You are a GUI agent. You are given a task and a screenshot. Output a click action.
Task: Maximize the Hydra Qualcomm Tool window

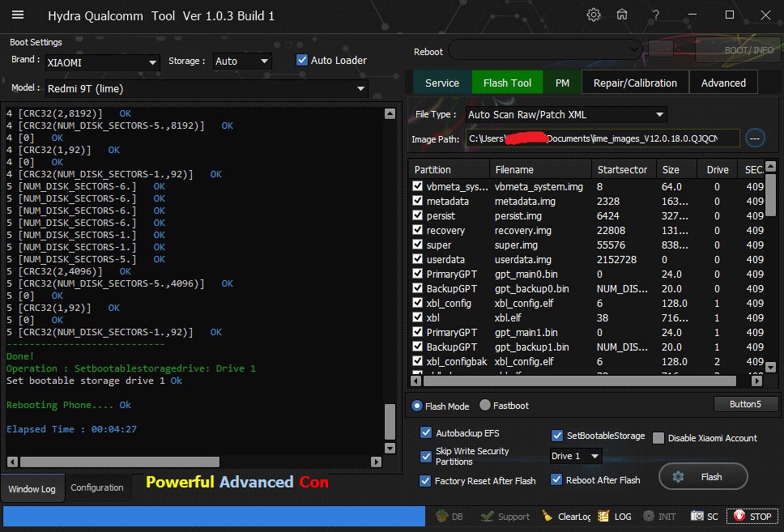730,15
